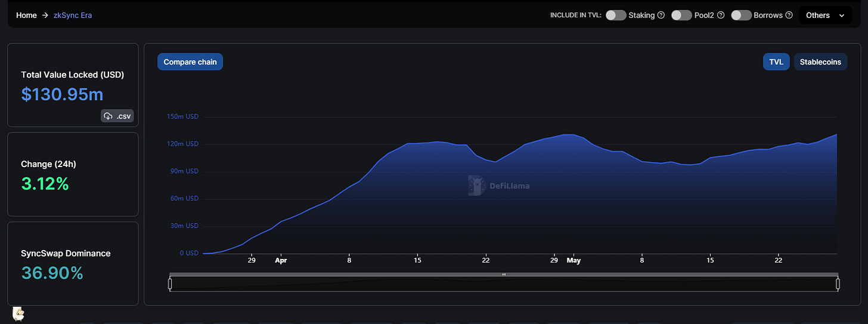Click the INCLUDE IN TVL label

coord(575,16)
